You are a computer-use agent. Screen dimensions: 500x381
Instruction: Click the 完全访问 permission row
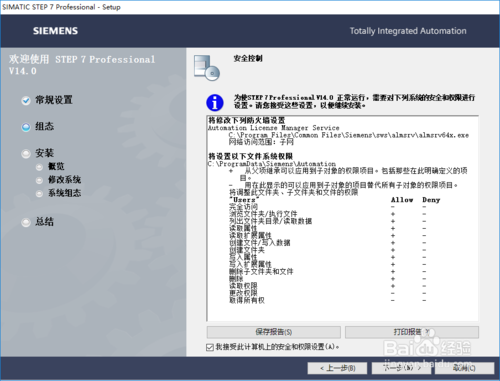click(x=243, y=207)
